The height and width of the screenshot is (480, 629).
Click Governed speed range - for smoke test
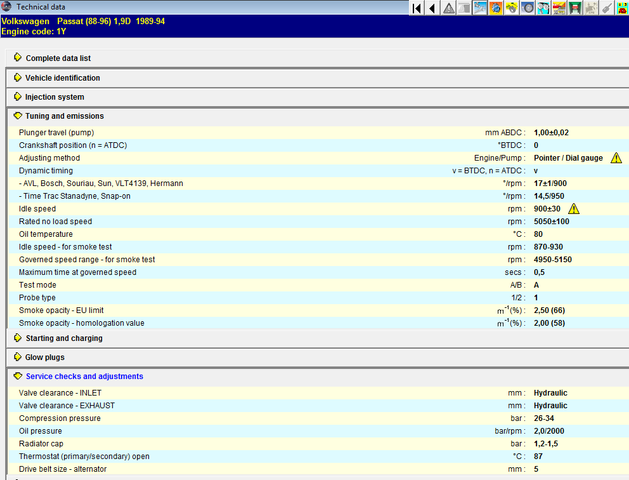point(87,259)
